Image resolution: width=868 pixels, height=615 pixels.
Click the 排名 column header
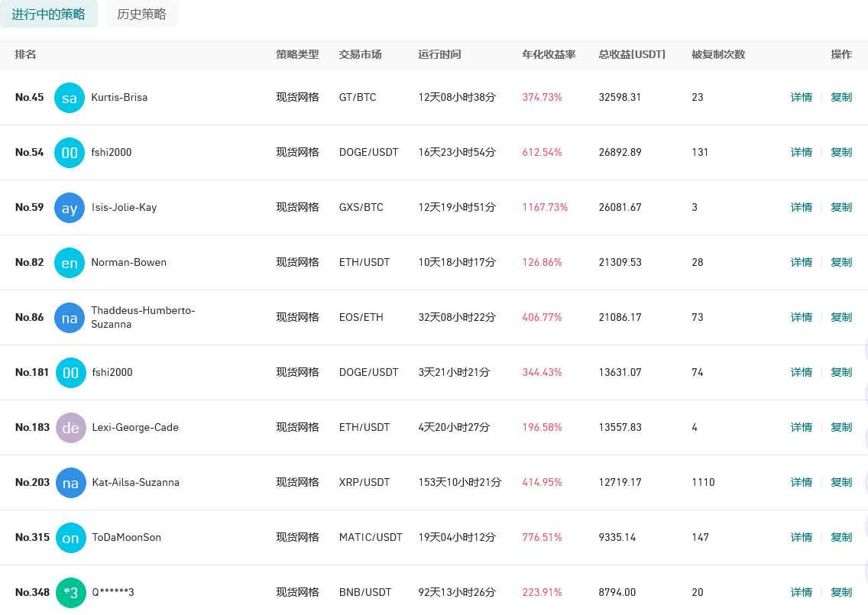click(25, 54)
